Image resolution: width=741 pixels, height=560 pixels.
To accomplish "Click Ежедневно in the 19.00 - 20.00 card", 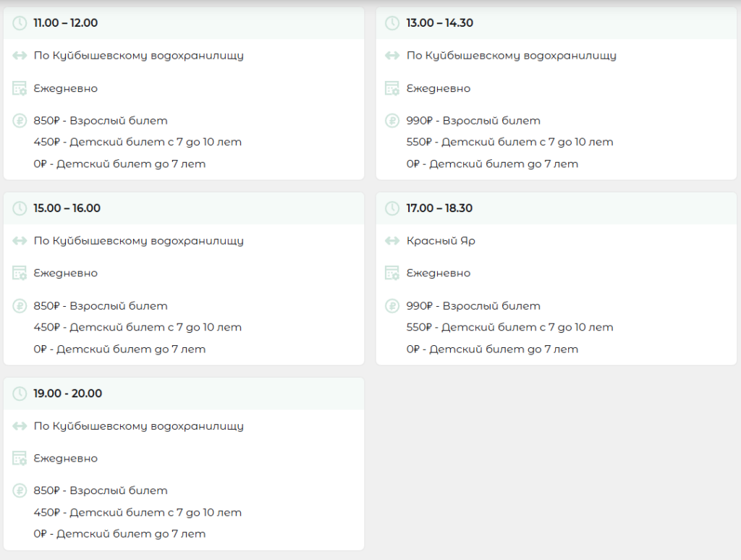I will point(65,459).
